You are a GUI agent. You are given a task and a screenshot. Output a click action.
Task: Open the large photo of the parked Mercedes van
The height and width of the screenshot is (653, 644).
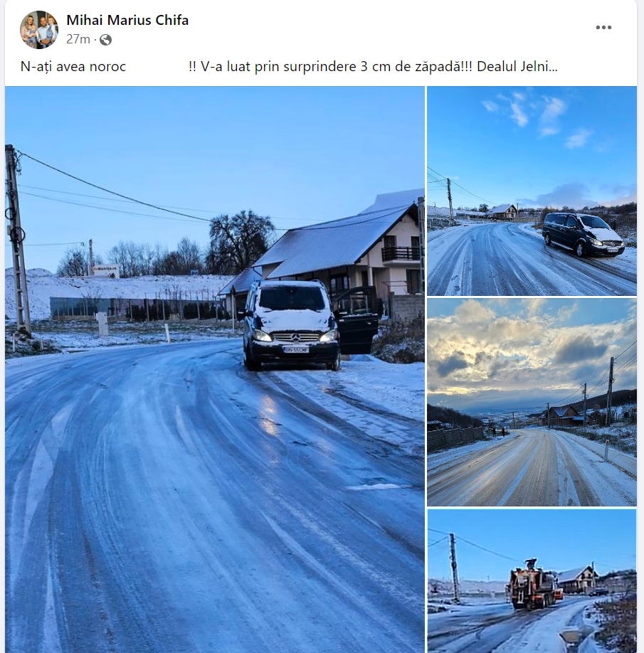[x=215, y=369]
